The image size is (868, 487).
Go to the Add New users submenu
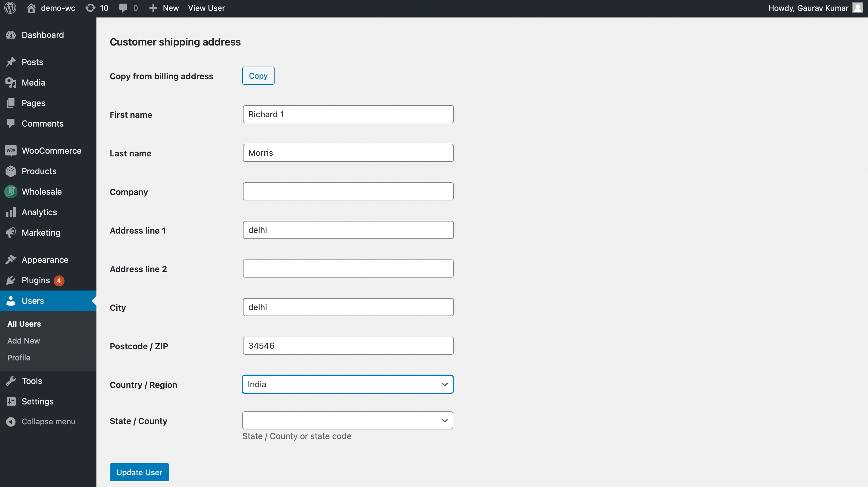[x=24, y=341]
